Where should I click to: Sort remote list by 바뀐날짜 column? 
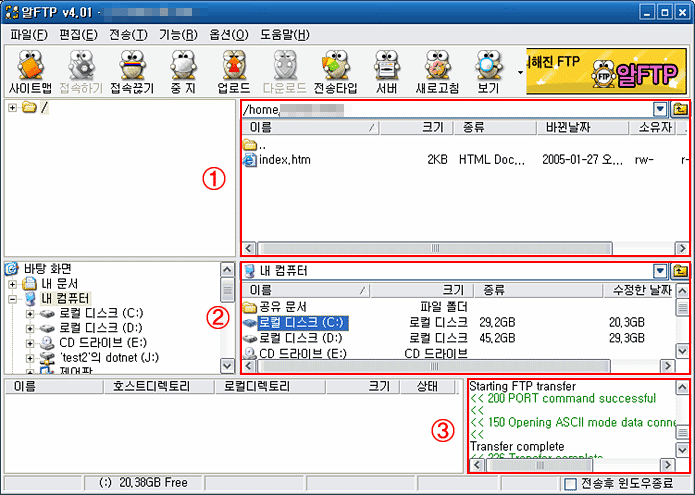pyautogui.click(x=584, y=128)
